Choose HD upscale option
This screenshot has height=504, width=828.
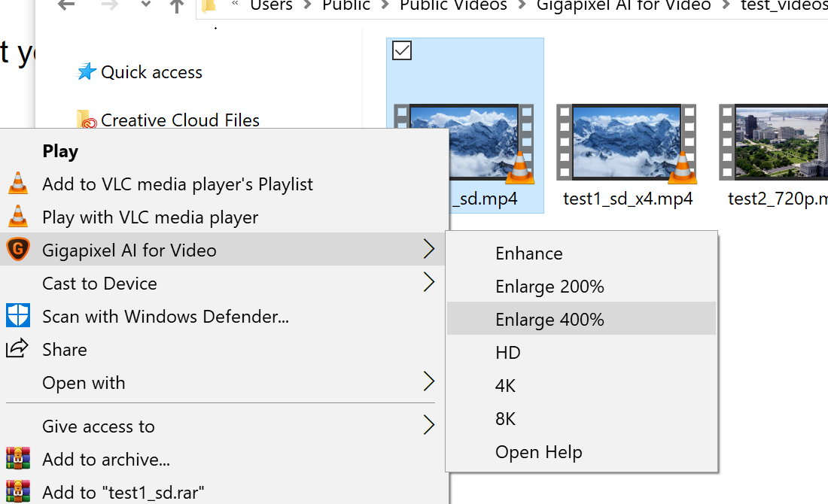(x=581, y=353)
